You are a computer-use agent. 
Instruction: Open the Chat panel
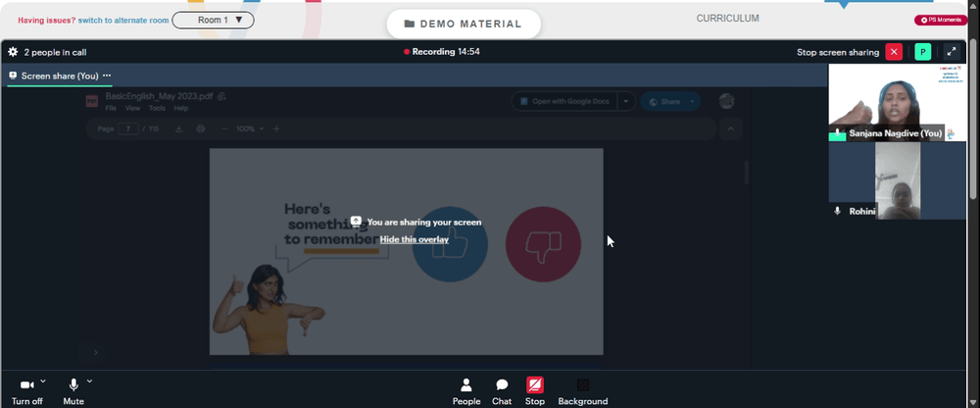coord(502,391)
